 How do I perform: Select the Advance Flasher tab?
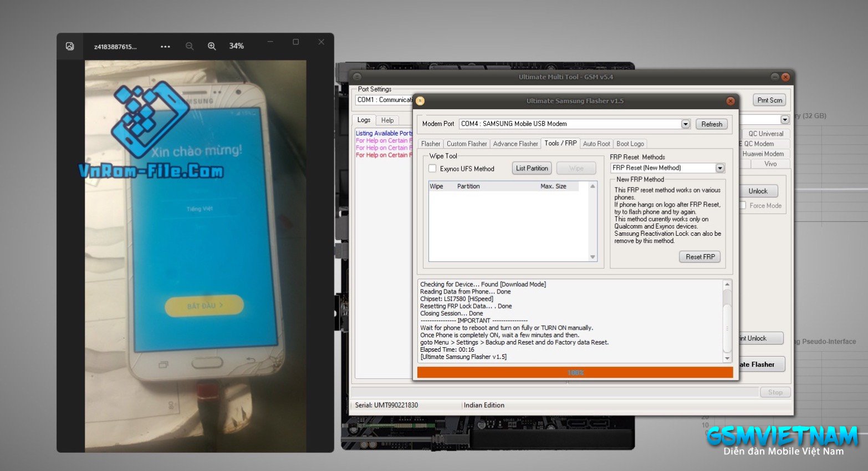515,144
